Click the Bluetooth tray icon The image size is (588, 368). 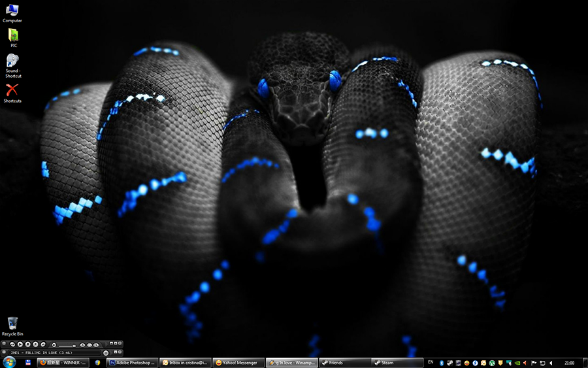coord(442,363)
